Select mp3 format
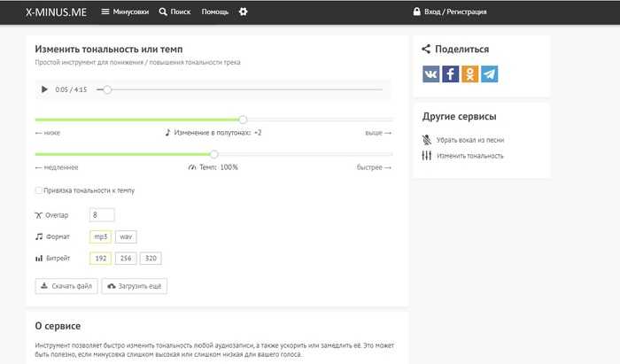620x364 pixels. tap(100, 236)
